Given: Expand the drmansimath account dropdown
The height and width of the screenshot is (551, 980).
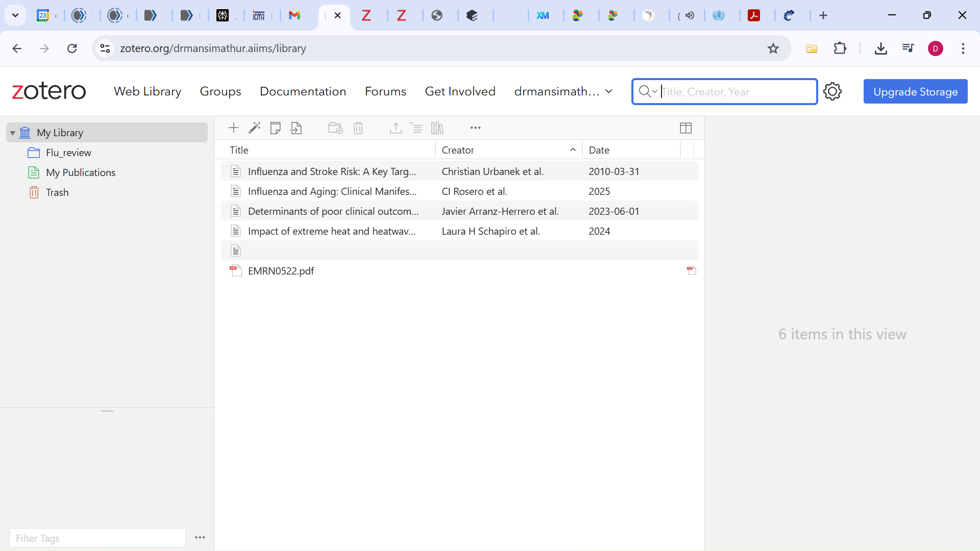Looking at the screenshot, I should (608, 92).
